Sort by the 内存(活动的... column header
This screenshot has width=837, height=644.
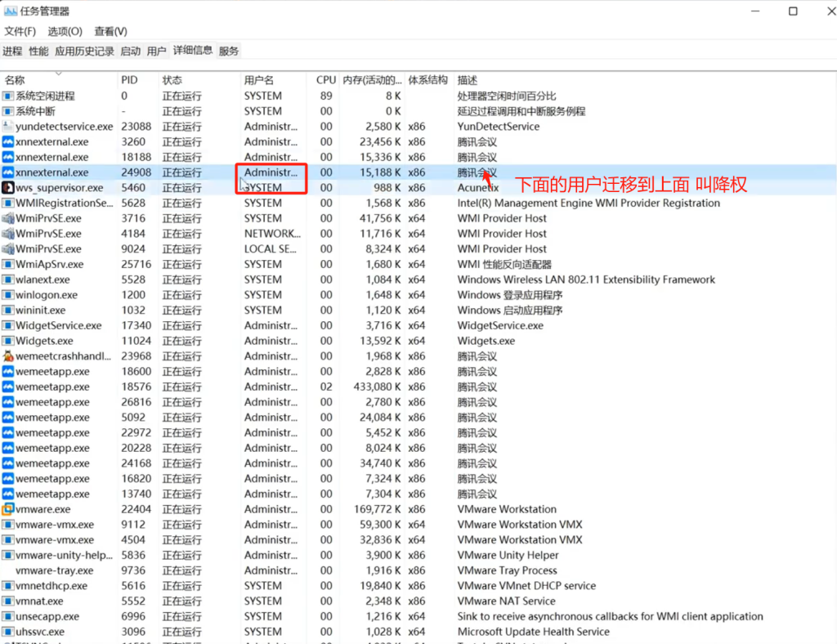pos(372,80)
